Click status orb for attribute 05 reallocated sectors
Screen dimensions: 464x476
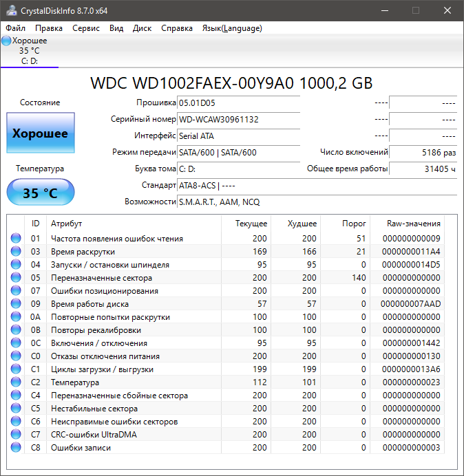point(16,277)
